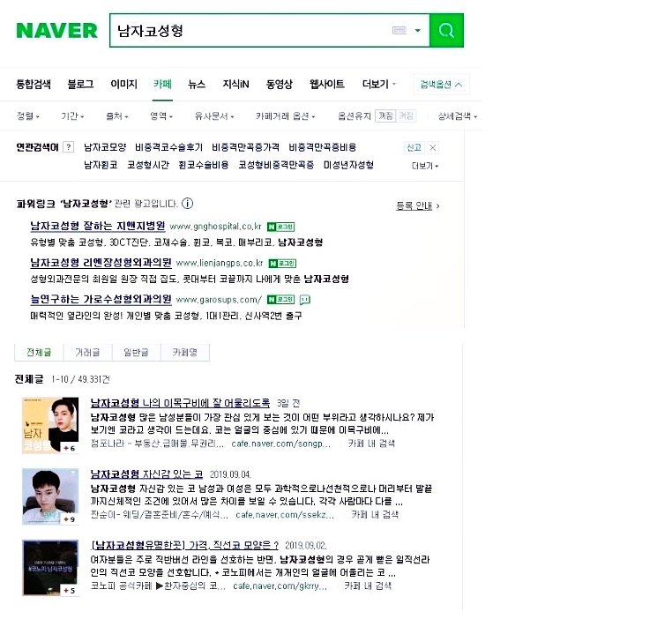Select the 일반글 filter tab
Viewport: 672px width, 634px height.
[137, 353]
